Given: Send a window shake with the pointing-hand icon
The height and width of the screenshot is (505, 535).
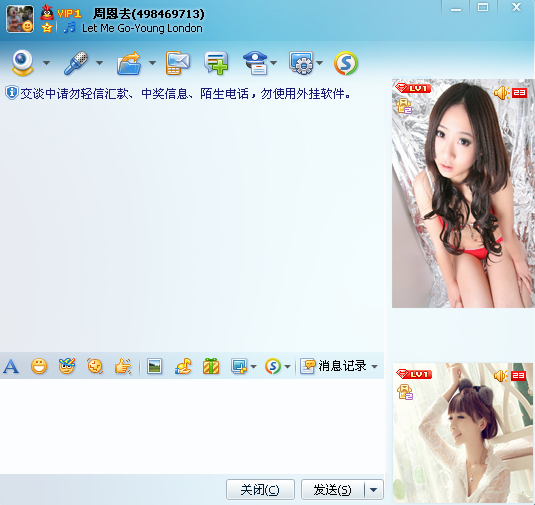Looking at the screenshot, I should 123,366.
